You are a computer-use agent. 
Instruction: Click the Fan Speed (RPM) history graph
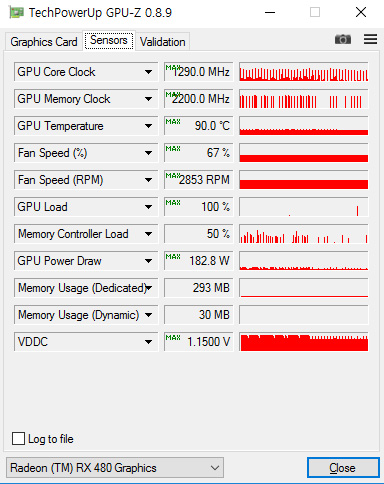click(x=304, y=180)
